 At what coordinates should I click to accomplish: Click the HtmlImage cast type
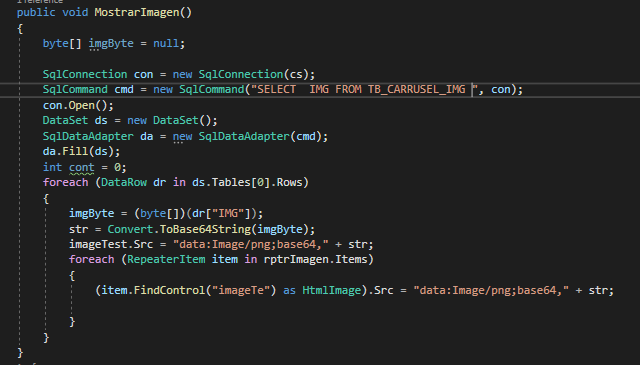[x=331, y=290]
